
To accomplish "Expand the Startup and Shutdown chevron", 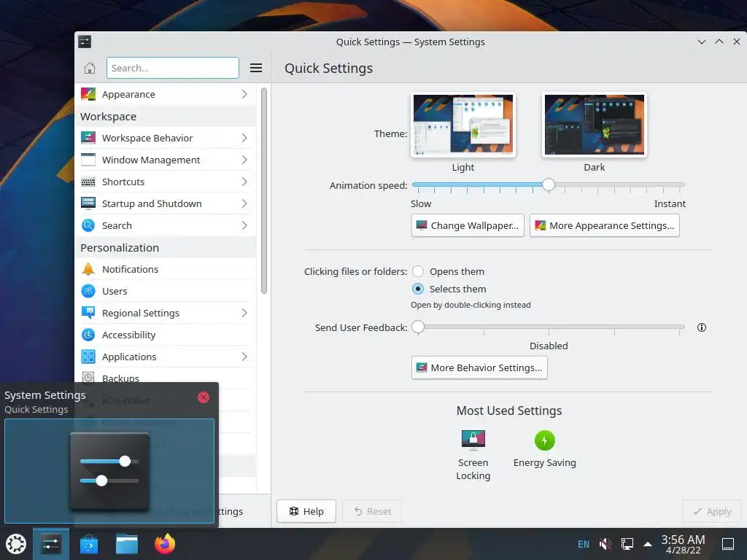I will point(244,204).
